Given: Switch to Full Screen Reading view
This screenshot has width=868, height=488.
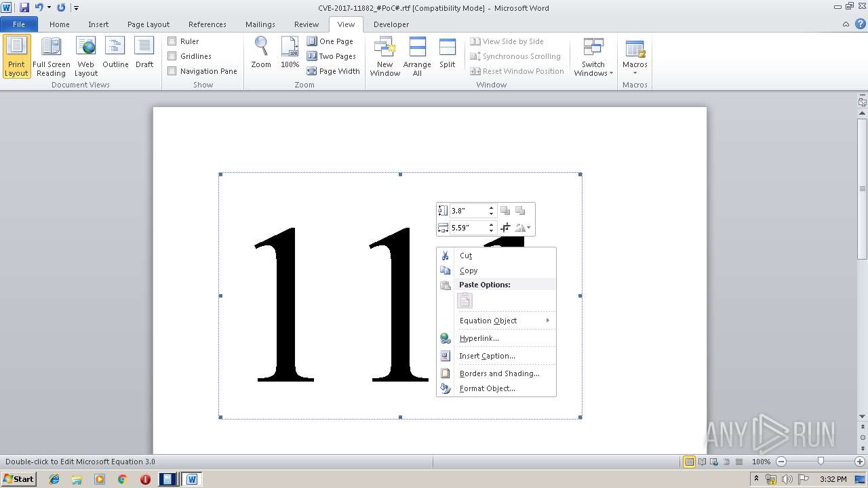Looking at the screenshot, I should coord(51,57).
